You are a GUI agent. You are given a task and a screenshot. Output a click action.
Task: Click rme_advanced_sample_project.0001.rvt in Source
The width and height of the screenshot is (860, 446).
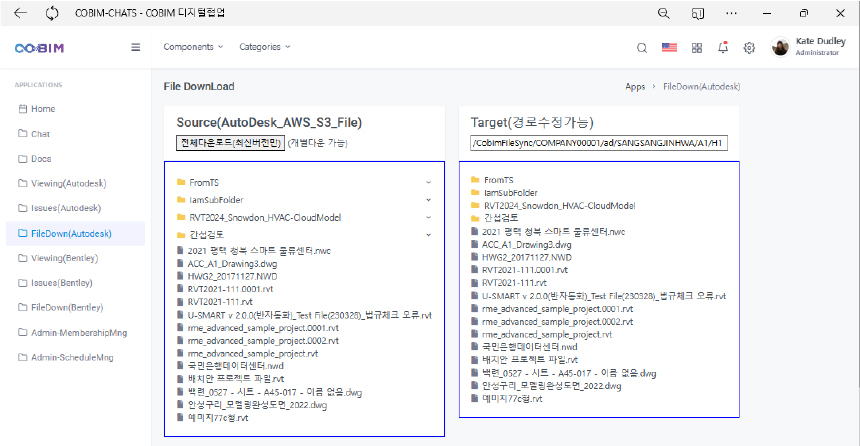(x=263, y=328)
